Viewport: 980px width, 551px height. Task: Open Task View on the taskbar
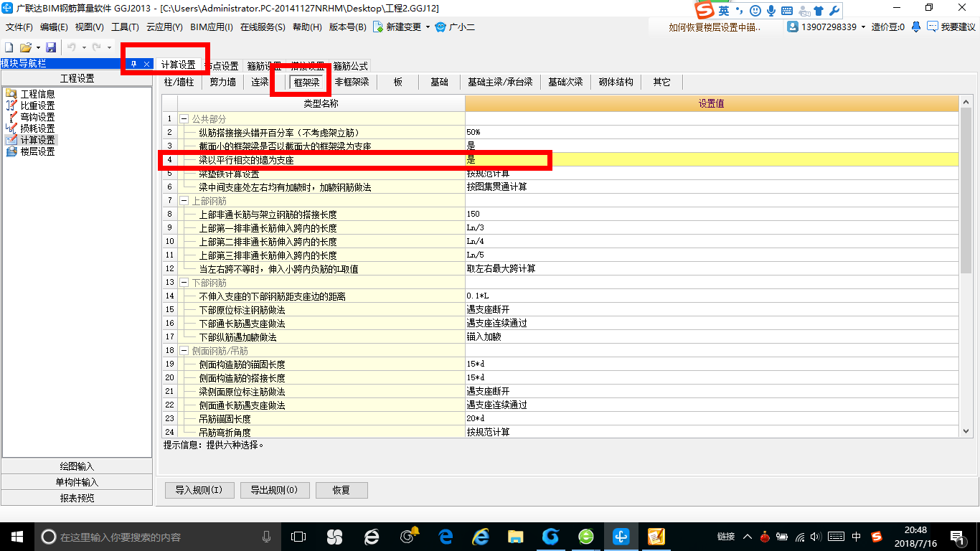[x=298, y=536]
